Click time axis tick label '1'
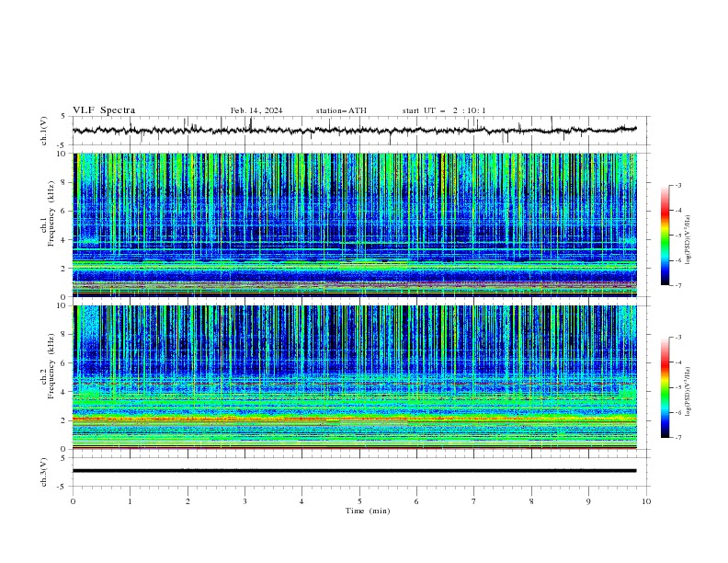Image resolution: width=728 pixels, height=563 pixels. pos(130,501)
